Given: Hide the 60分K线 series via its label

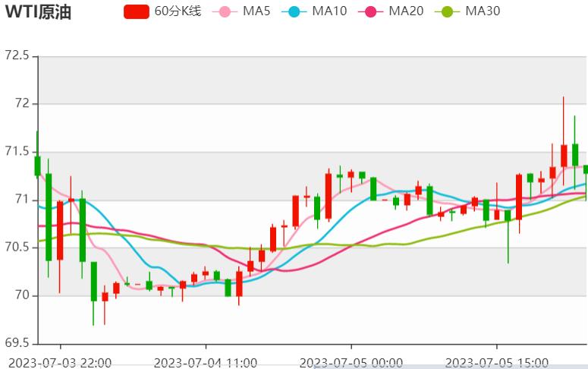Looking at the screenshot, I should 178,11.
